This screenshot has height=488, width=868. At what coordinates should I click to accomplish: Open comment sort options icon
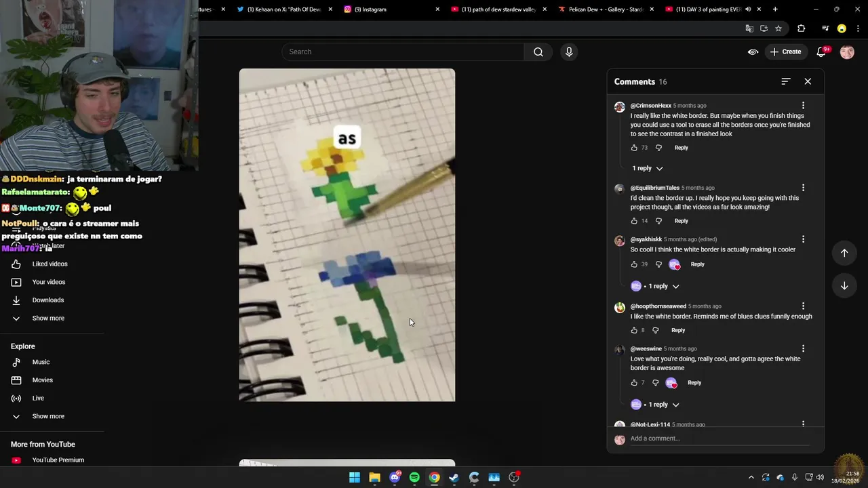point(786,81)
